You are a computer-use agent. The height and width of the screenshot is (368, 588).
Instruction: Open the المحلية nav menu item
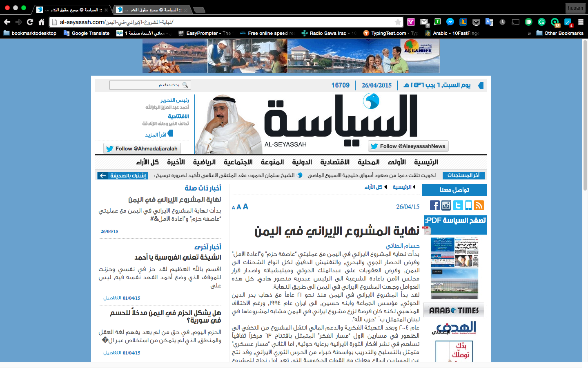tap(369, 162)
